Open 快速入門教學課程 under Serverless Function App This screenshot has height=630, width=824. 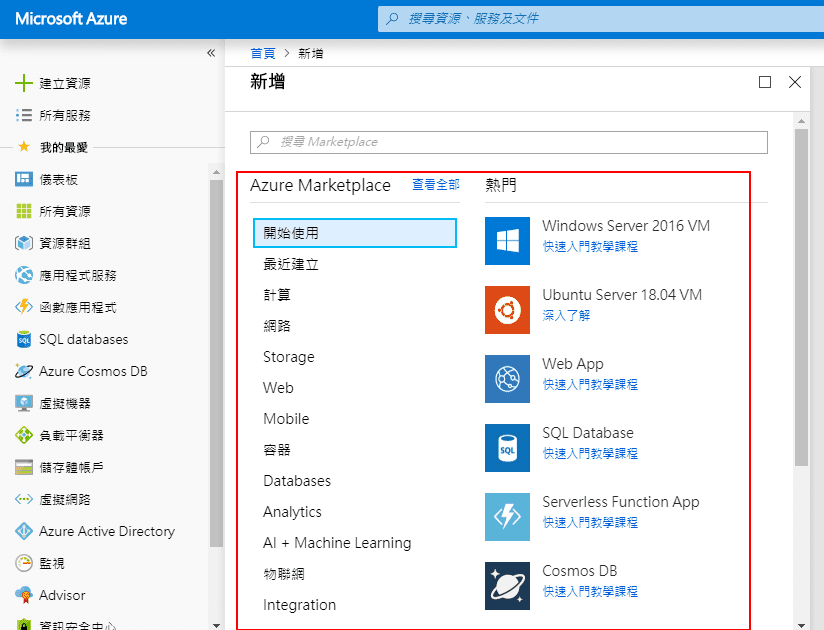click(x=590, y=522)
